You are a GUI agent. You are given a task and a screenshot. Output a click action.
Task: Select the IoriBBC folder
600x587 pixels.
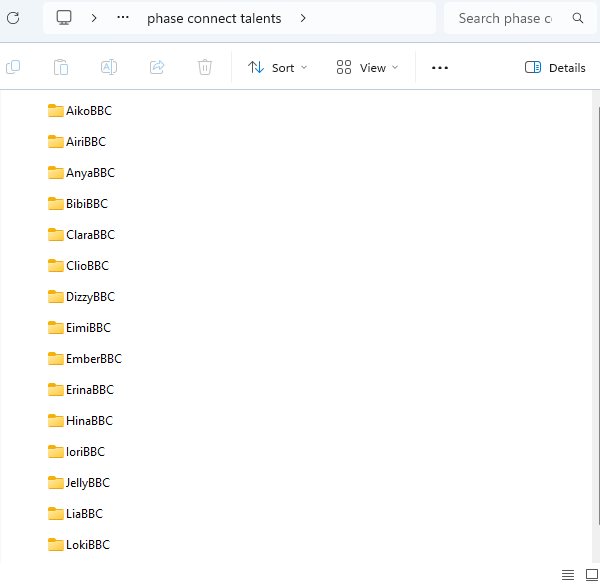(x=76, y=452)
